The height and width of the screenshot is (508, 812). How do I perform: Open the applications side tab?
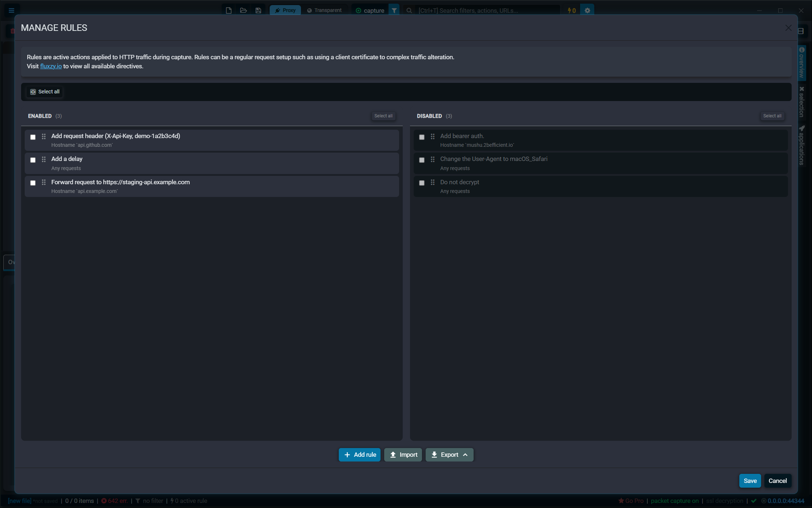[x=802, y=145]
